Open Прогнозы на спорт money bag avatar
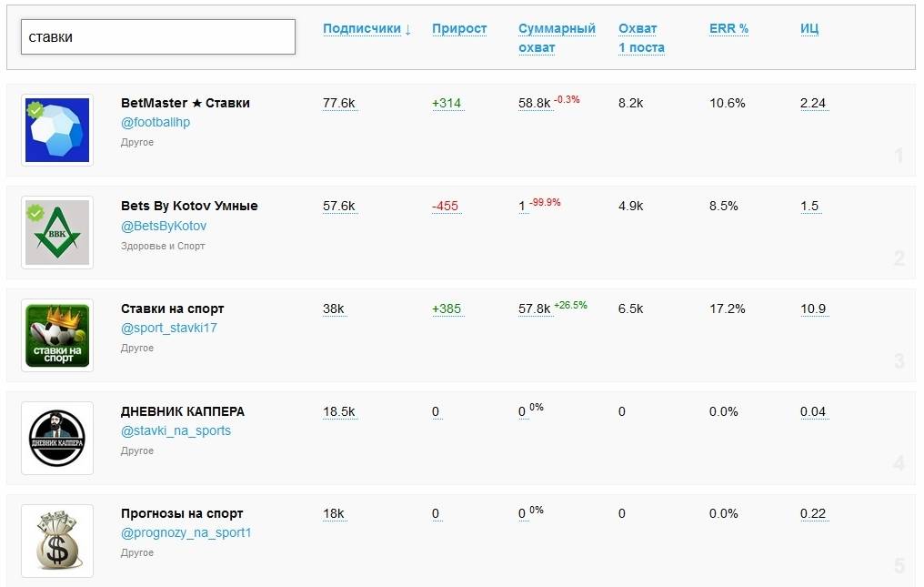The height and width of the screenshot is (587, 924). 57,541
